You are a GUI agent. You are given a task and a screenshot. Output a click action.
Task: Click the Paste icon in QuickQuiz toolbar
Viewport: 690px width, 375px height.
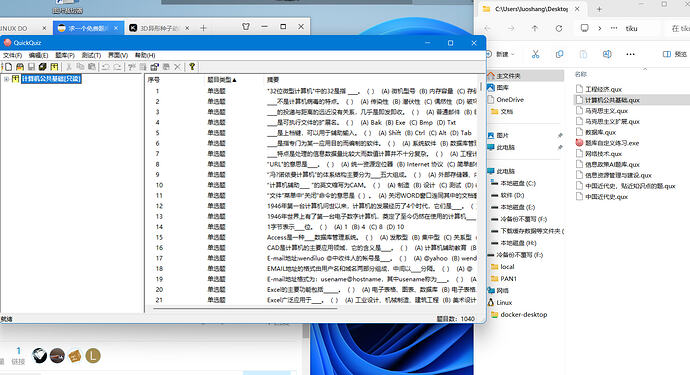pyautogui.click(x=92, y=67)
